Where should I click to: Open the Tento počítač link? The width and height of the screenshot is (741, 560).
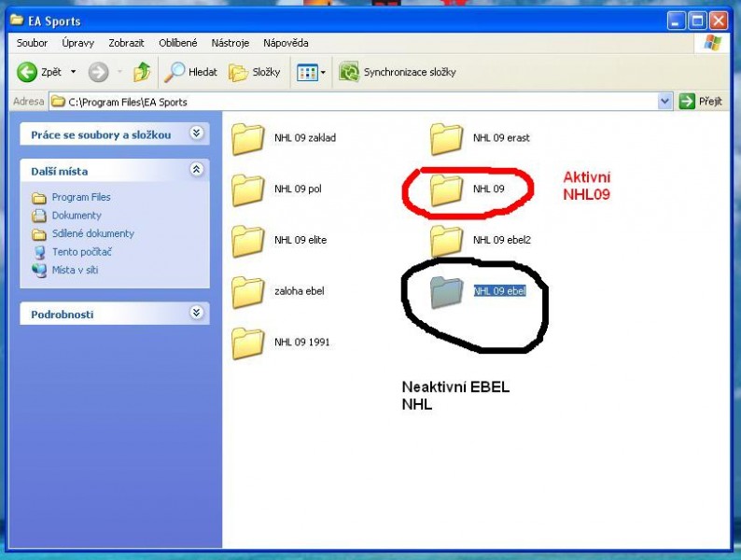[82, 252]
